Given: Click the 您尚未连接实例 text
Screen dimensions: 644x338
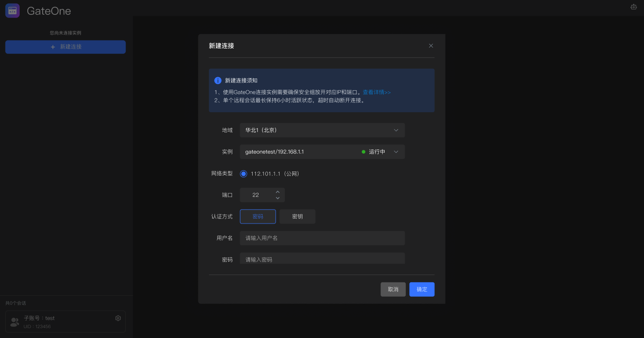Looking at the screenshot, I should pyautogui.click(x=66, y=33).
